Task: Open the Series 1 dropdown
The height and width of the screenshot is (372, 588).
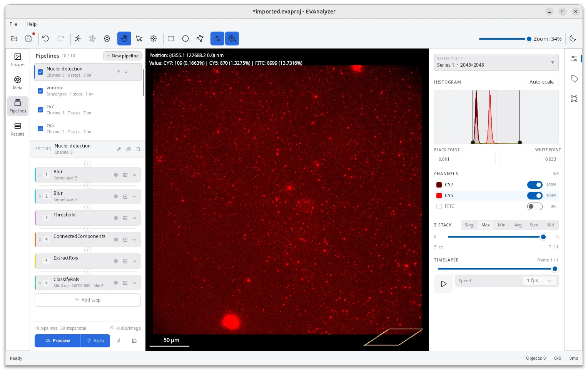Action: tap(496, 62)
